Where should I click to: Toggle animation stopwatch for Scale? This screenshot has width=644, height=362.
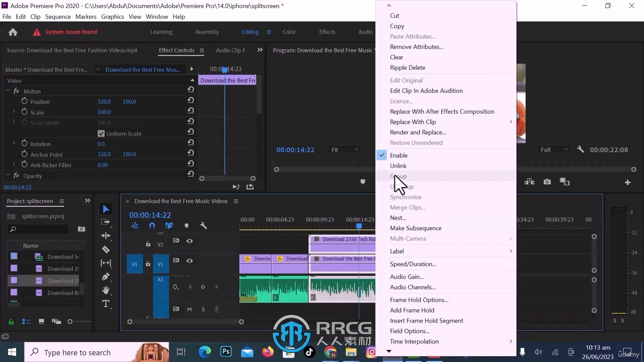tap(24, 112)
